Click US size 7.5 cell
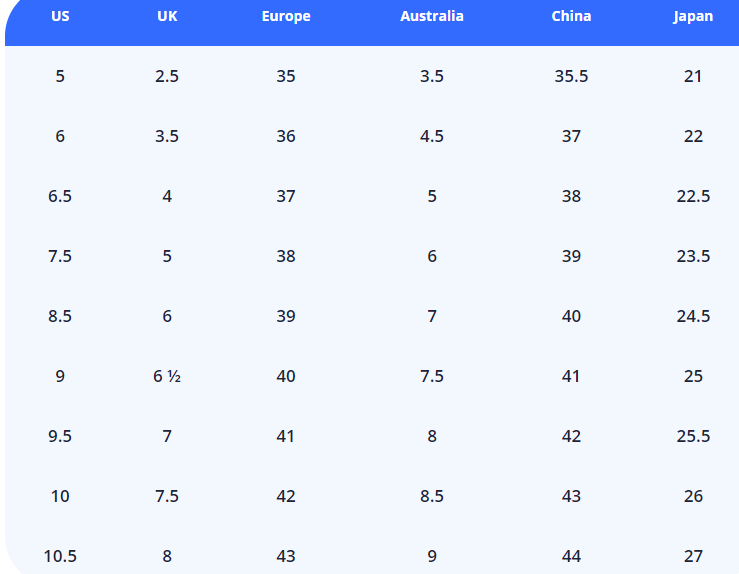The image size is (739, 574). 60,256
